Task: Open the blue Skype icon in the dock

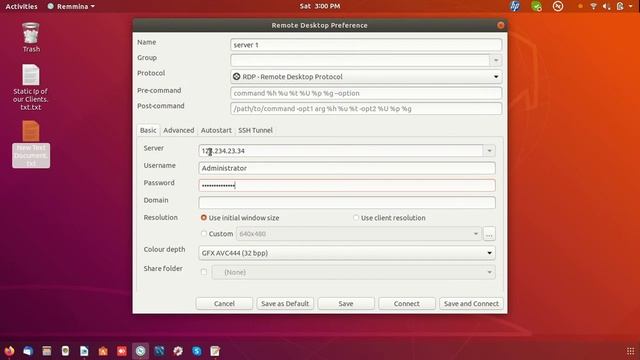Action: tap(197, 351)
